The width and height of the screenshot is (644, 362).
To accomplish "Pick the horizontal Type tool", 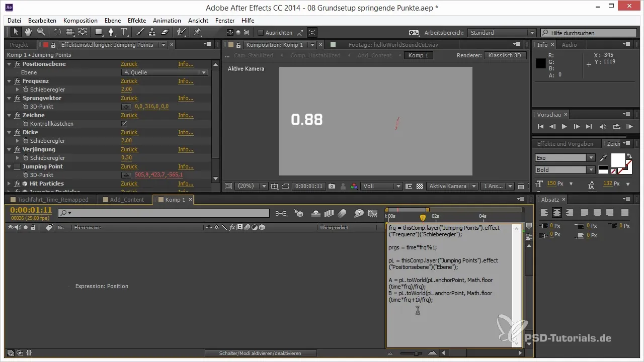I will [x=124, y=32].
